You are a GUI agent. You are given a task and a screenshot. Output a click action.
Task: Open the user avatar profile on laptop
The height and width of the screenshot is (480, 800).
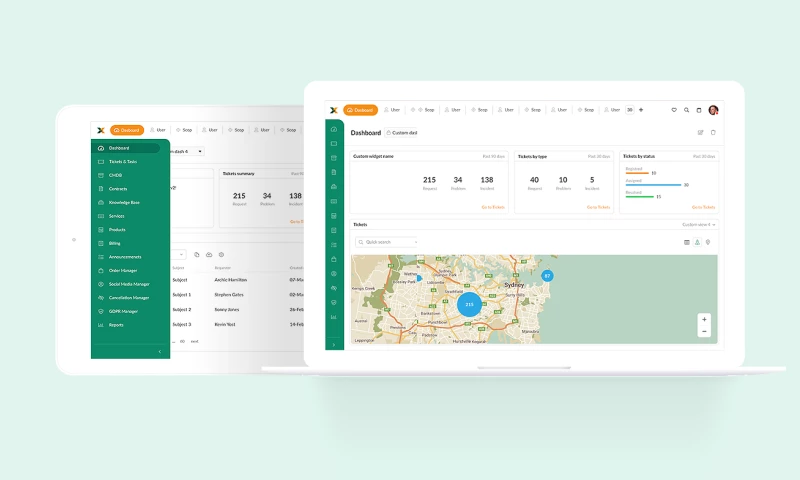tap(713, 110)
